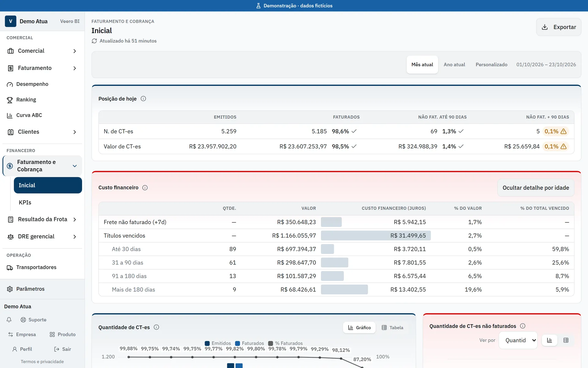
Task: Click Mais de 180 dias interest bar
Action: 344,289
